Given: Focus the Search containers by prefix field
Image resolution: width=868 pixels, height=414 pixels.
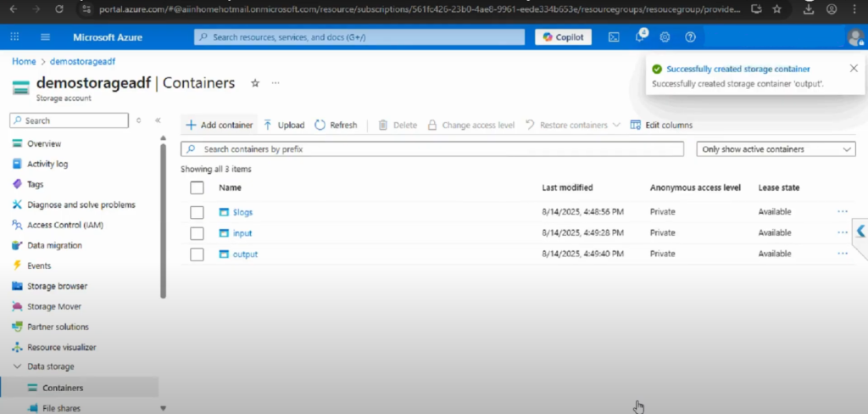Looking at the screenshot, I should pyautogui.click(x=432, y=149).
